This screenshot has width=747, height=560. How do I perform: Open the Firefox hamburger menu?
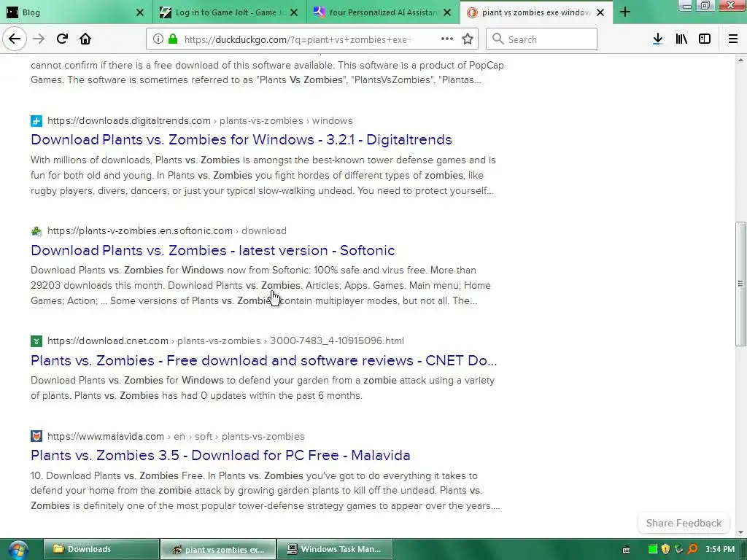(732, 39)
